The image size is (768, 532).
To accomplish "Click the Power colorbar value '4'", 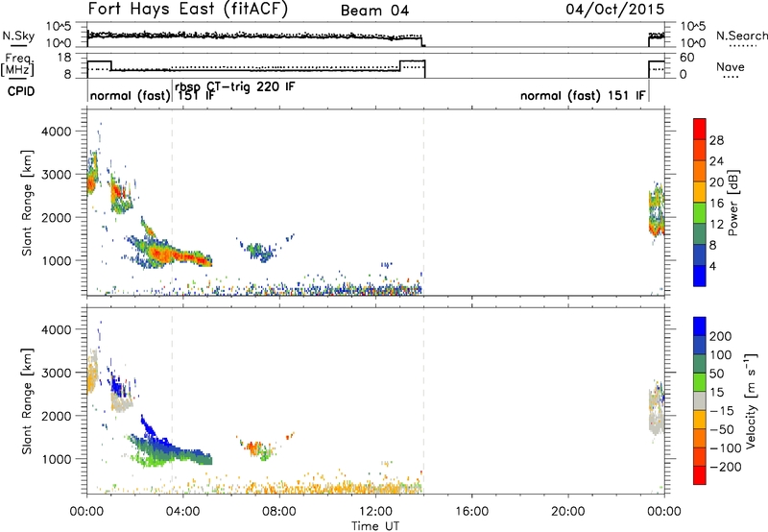I will point(712,266).
